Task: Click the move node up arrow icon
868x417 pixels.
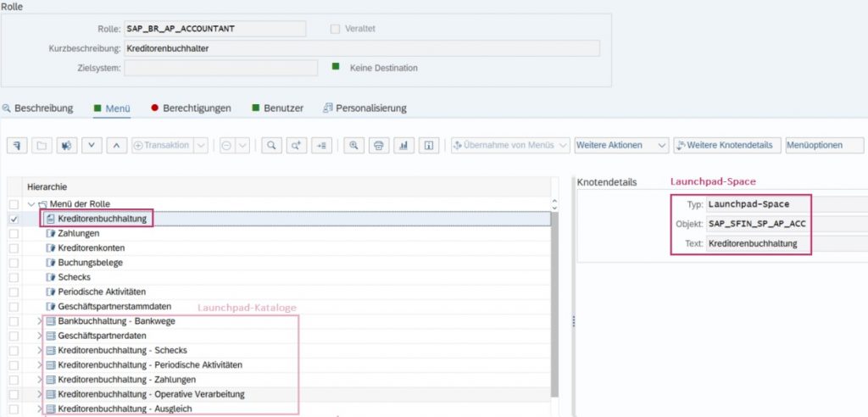Action: pyautogui.click(x=117, y=146)
